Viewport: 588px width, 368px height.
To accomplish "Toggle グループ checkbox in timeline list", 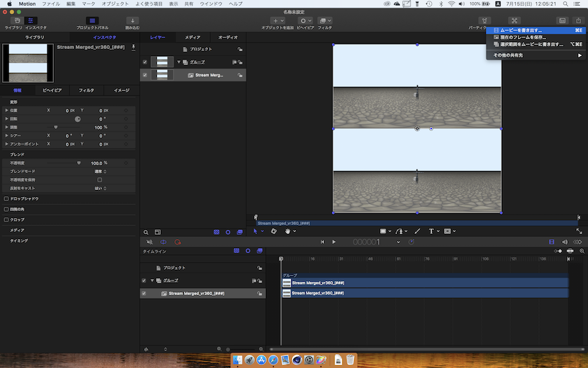I will point(143,280).
